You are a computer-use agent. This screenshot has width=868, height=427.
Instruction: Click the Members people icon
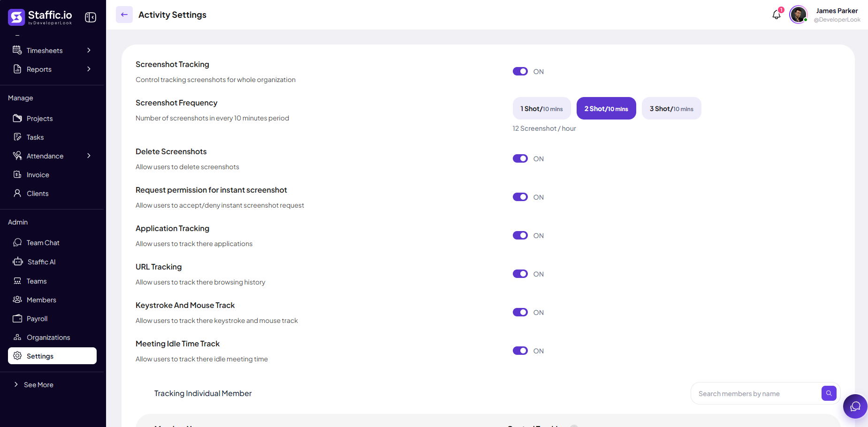[17, 300]
